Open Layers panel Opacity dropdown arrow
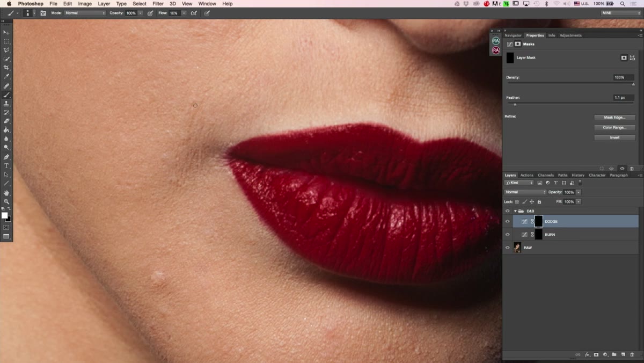The height and width of the screenshot is (363, 644). [578, 192]
